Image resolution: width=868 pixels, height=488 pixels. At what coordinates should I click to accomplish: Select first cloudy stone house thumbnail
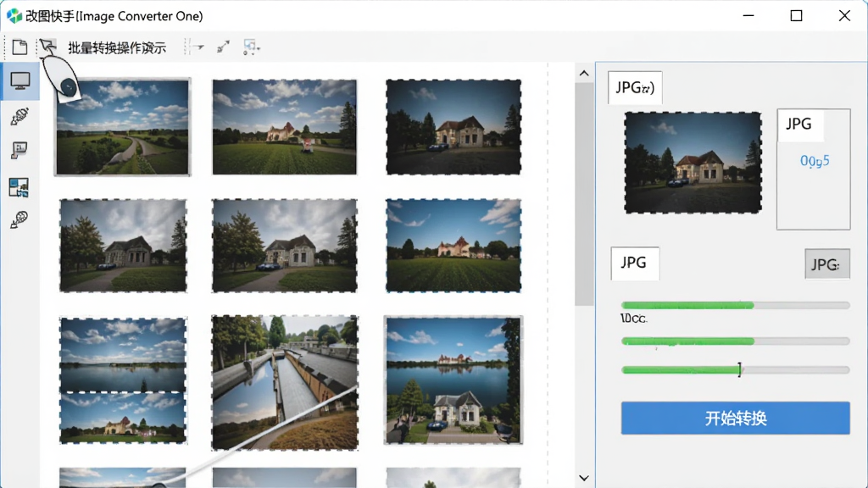tap(123, 246)
